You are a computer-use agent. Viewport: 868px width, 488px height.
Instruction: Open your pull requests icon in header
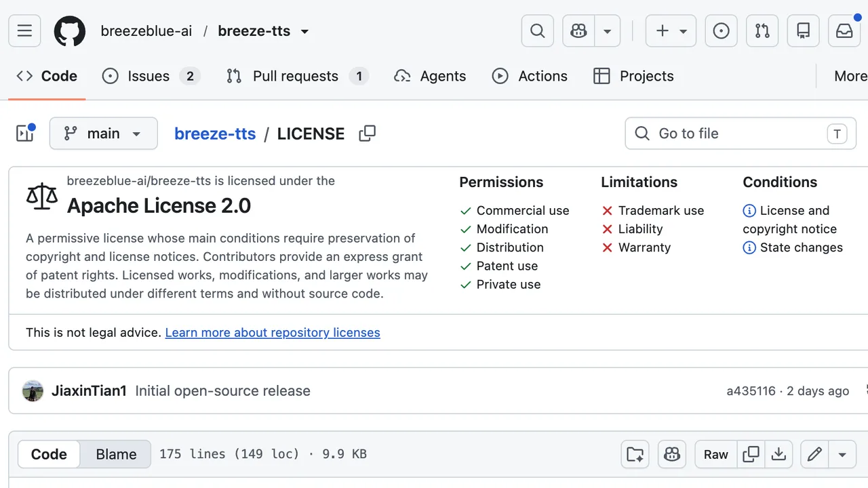tap(762, 31)
